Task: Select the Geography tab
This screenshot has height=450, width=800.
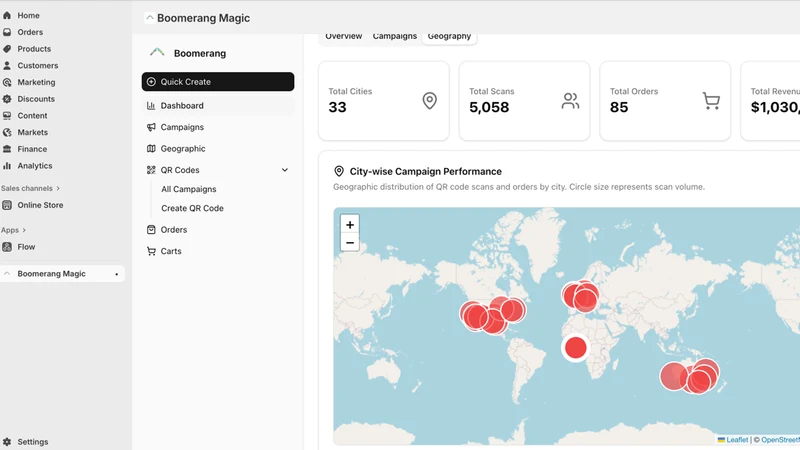Action: [449, 36]
